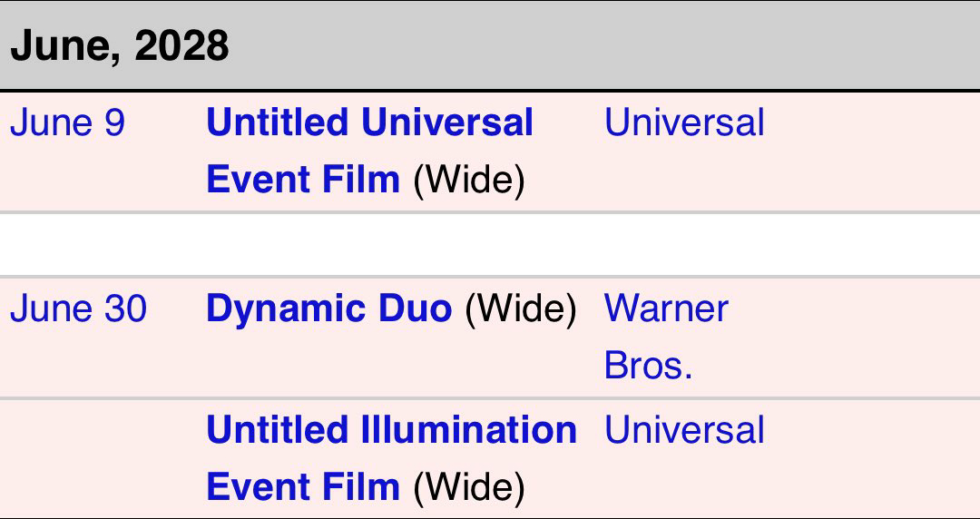Click the empty space beneath the Dynamic Duo title
The width and height of the screenshot is (980, 519).
390,365
